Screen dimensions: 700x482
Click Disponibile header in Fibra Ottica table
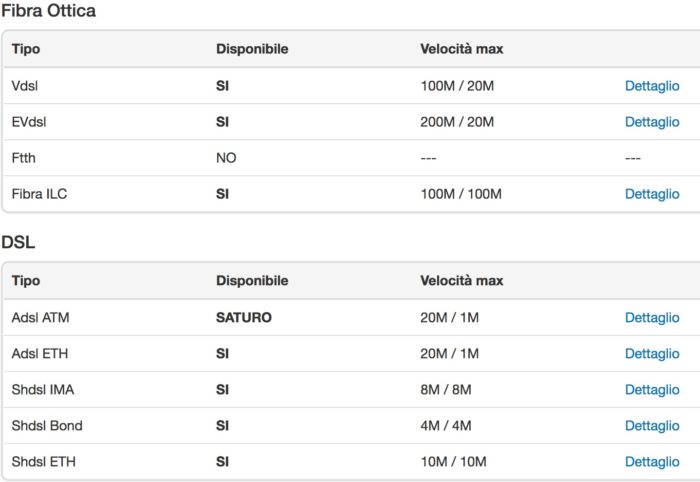point(252,49)
